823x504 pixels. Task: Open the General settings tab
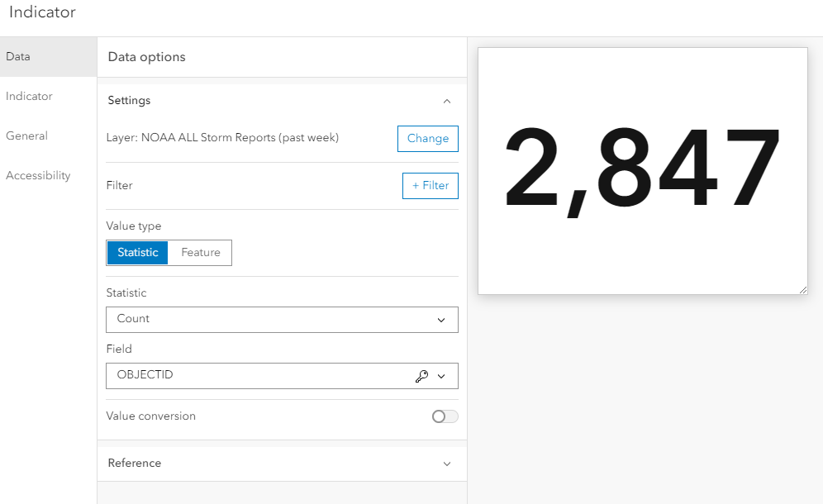tap(26, 136)
